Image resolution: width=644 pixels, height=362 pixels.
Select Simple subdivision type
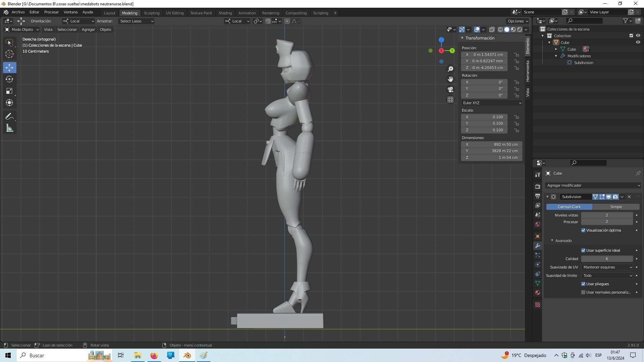point(616,207)
